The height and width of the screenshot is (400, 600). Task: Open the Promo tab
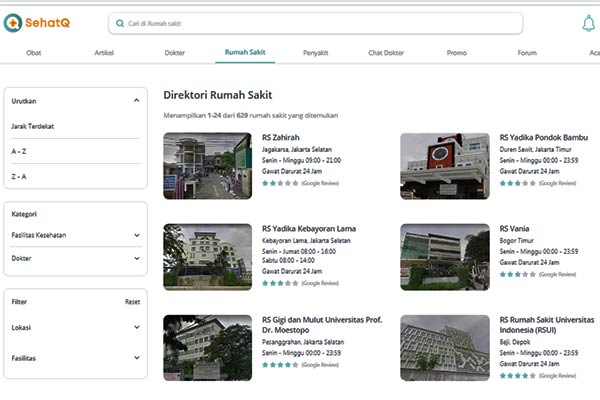pos(457,53)
